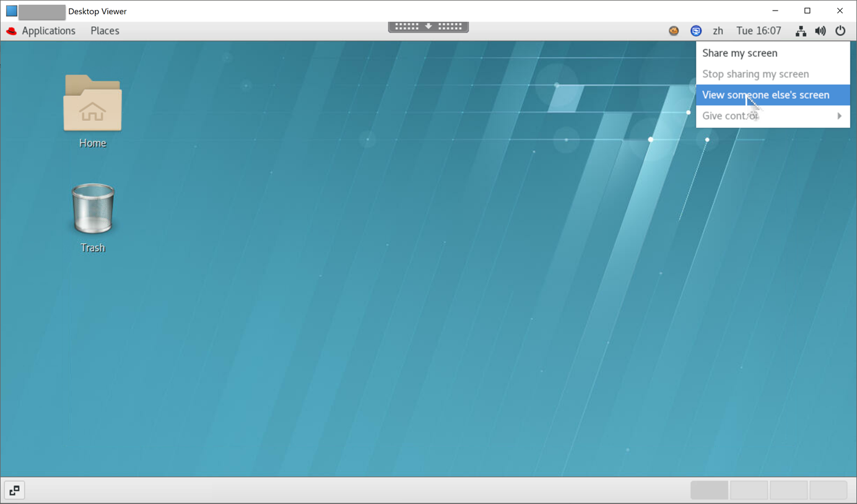Image resolution: width=857 pixels, height=504 pixels.
Task: Switch to the second workspace
Action: pos(749,490)
